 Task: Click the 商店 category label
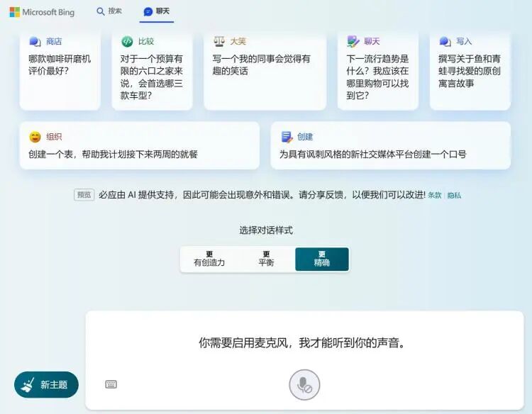(54, 41)
